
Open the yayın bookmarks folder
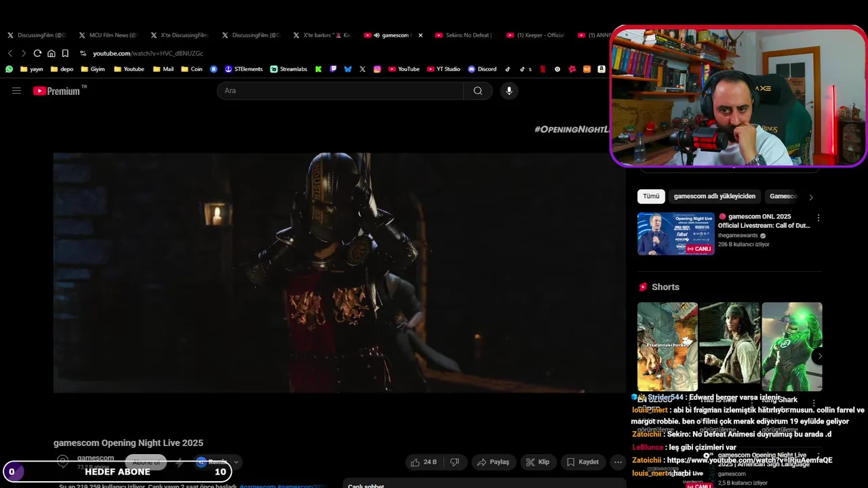(x=32, y=69)
